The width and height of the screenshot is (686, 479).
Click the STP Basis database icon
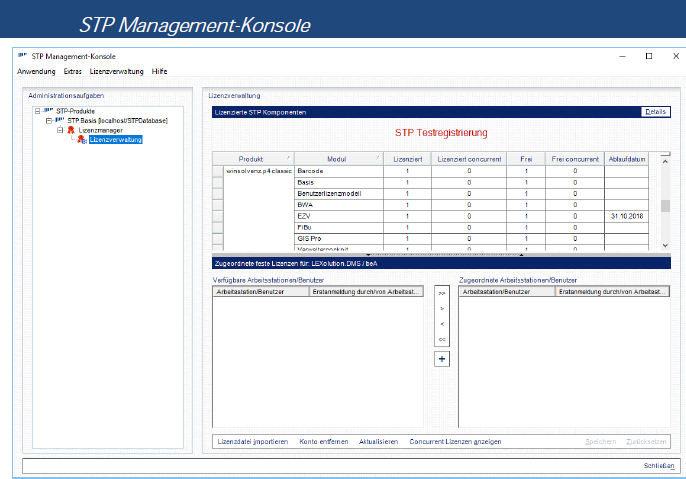click(60, 120)
